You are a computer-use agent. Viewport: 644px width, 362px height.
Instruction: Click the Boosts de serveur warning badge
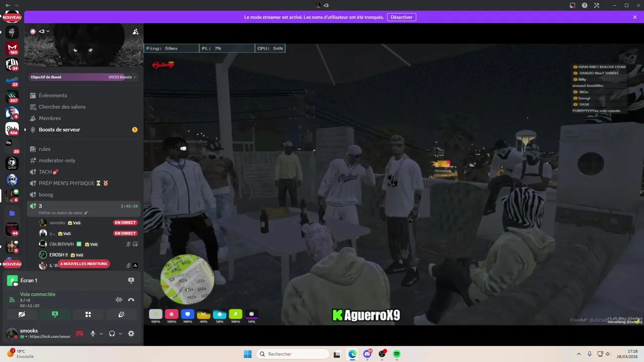pos(134,129)
